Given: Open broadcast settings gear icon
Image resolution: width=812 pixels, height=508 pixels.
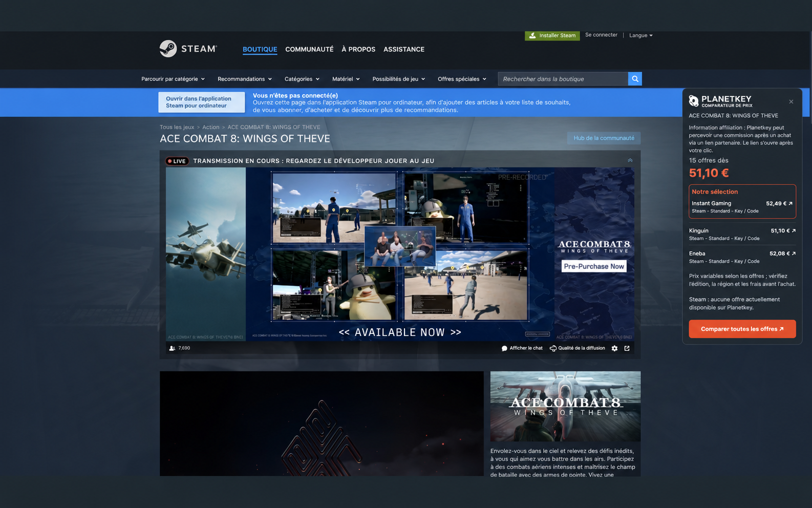Looking at the screenshot, I should pos(614,348).
